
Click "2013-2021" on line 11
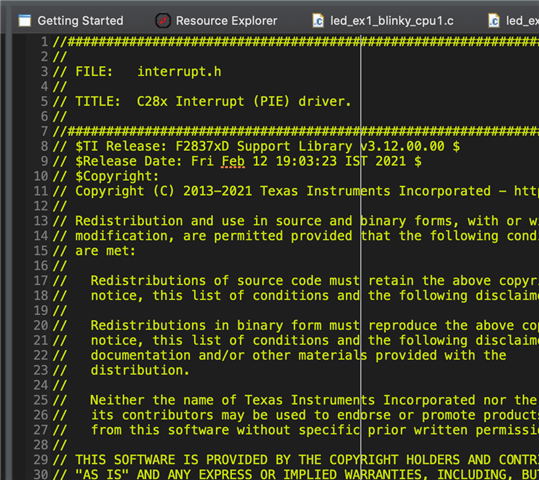[218, 191]
